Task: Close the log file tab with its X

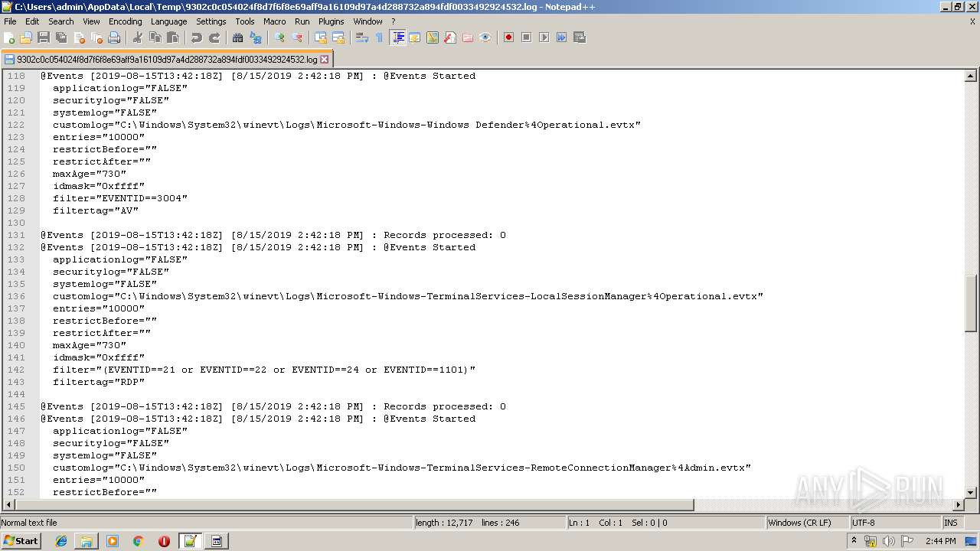Action: (x=325, y=59)
